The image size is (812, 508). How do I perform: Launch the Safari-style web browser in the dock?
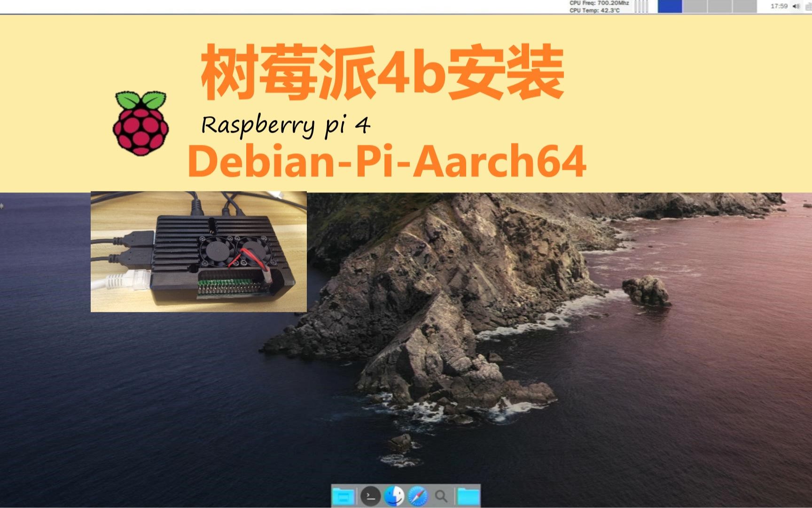pyautogui.click(x=418, y=496)
